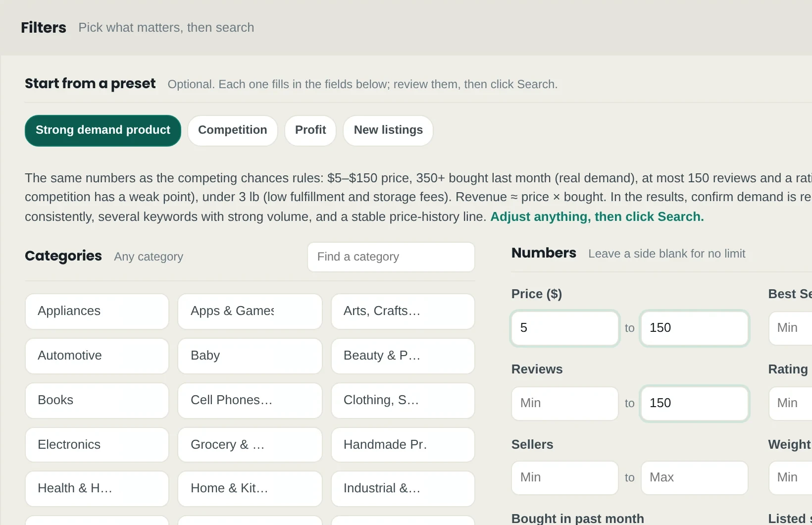Pick the Baby category

point(250,356)
